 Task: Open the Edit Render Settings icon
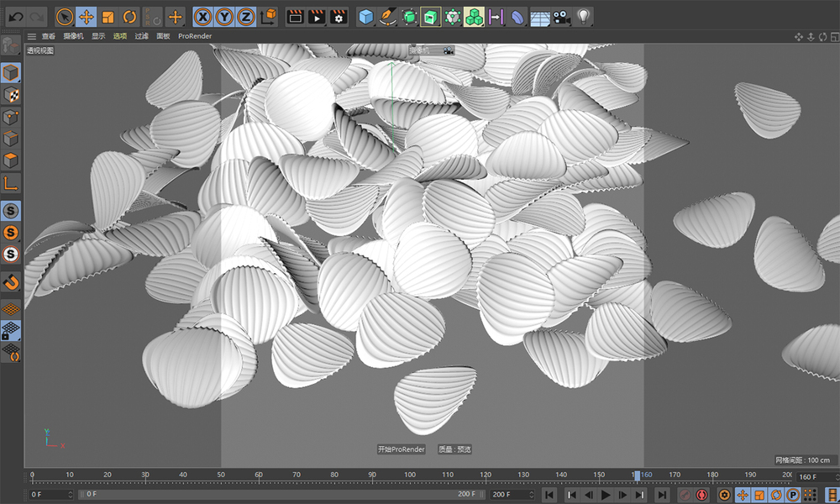tap(339, 16)
